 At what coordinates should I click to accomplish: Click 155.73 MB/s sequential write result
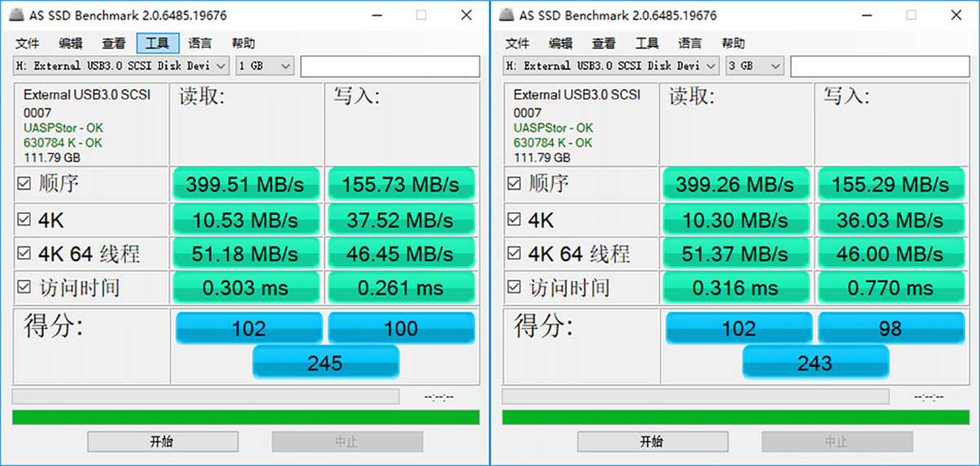coord(401,184)
